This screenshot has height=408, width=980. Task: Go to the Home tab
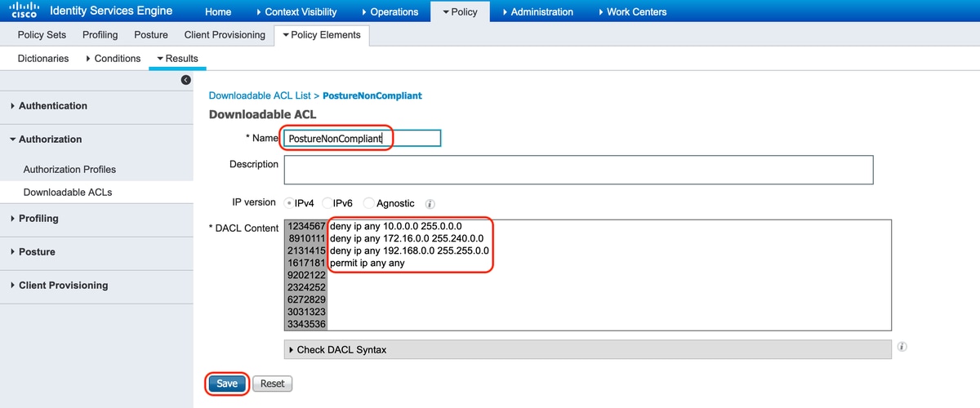coord(218,12)
